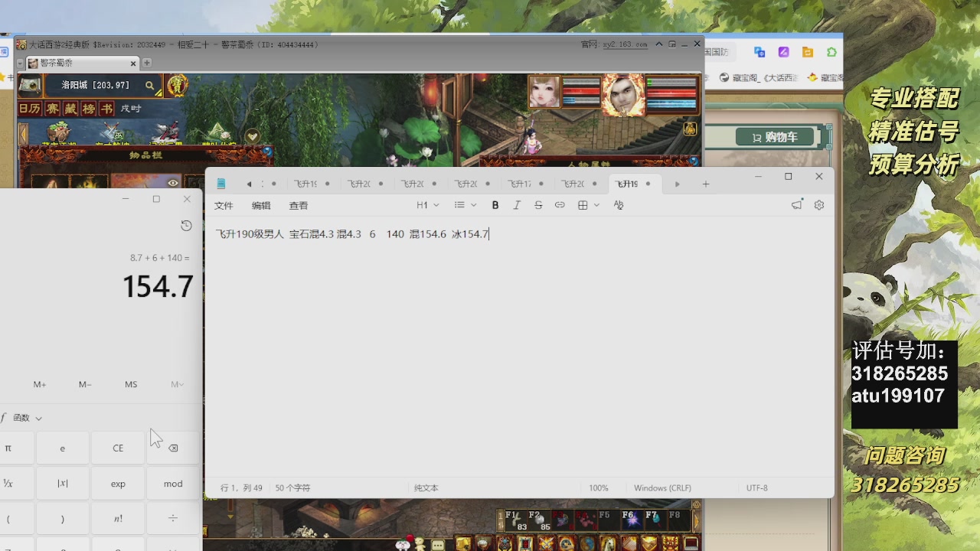This screenshot has height=551, width=980.
Task: Apply strikethrough formatting in Notepad
Action: 538,205
